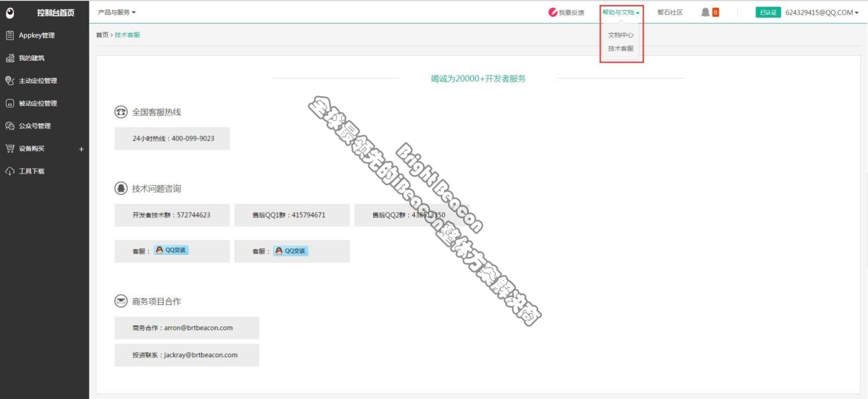Click the 我要反馈 feedback icon

553,12
